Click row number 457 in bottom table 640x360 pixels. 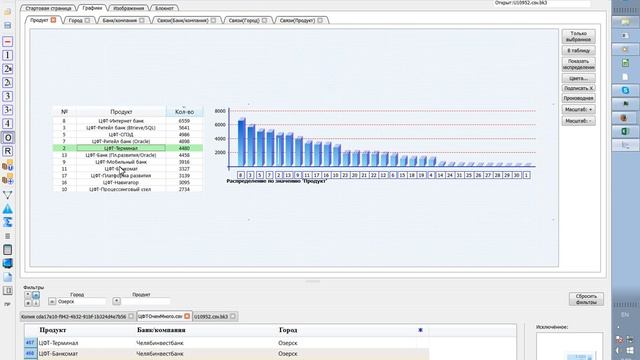[x=30, y=343]
